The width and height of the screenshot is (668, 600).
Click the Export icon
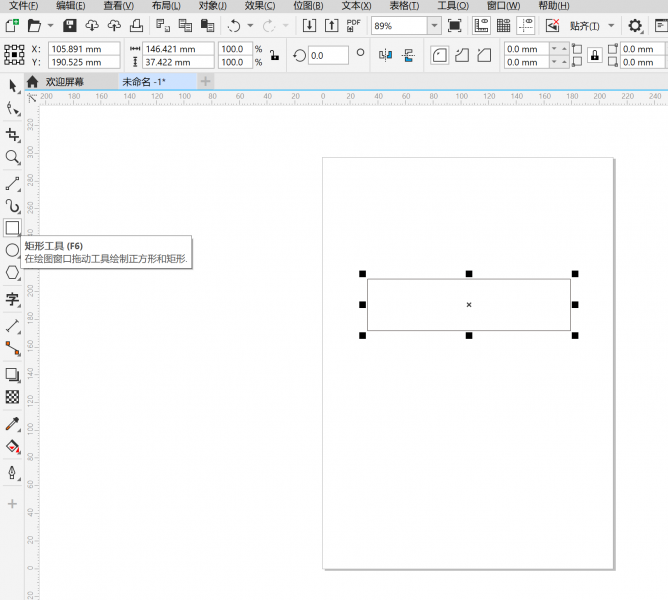coord(331,26)
